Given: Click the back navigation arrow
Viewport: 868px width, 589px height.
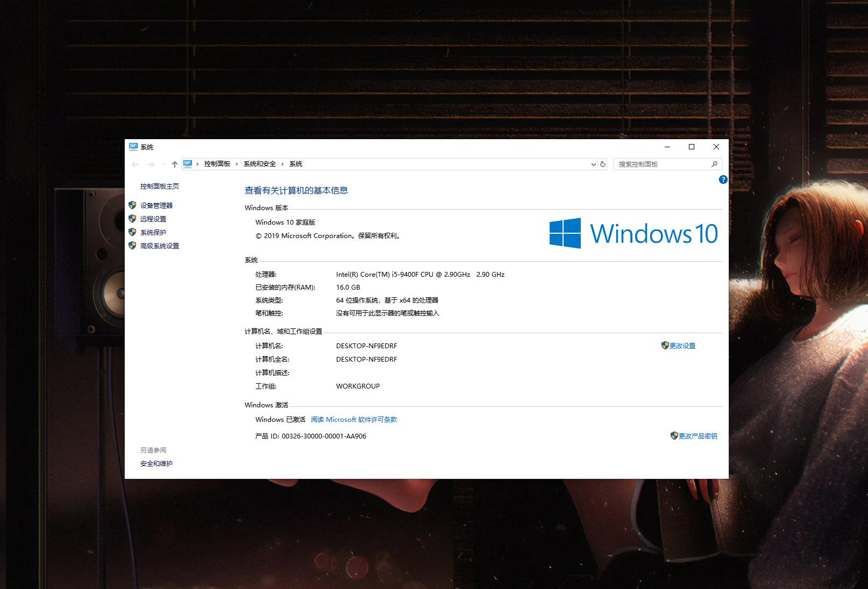Looking at the screenshot, I should (x=136, y=164).
